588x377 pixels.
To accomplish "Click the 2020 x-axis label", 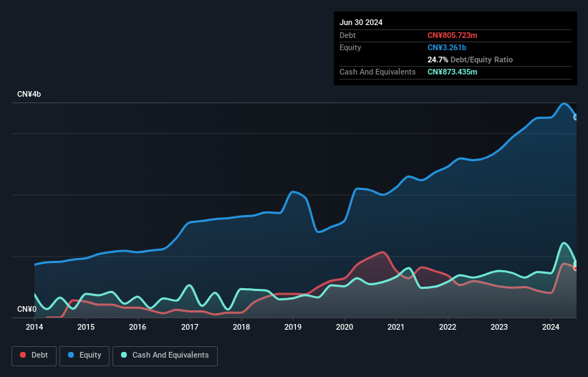I will tap(344, 327).
